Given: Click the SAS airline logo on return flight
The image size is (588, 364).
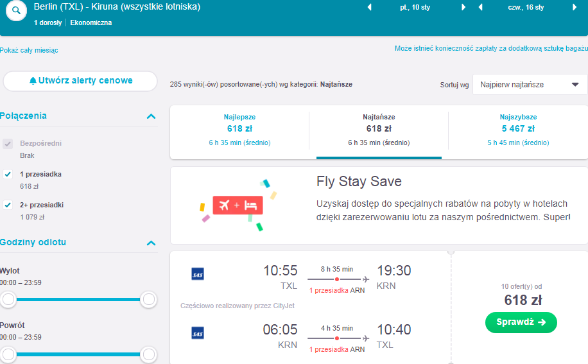Looking at the screenshot, I should coord(198,333).
